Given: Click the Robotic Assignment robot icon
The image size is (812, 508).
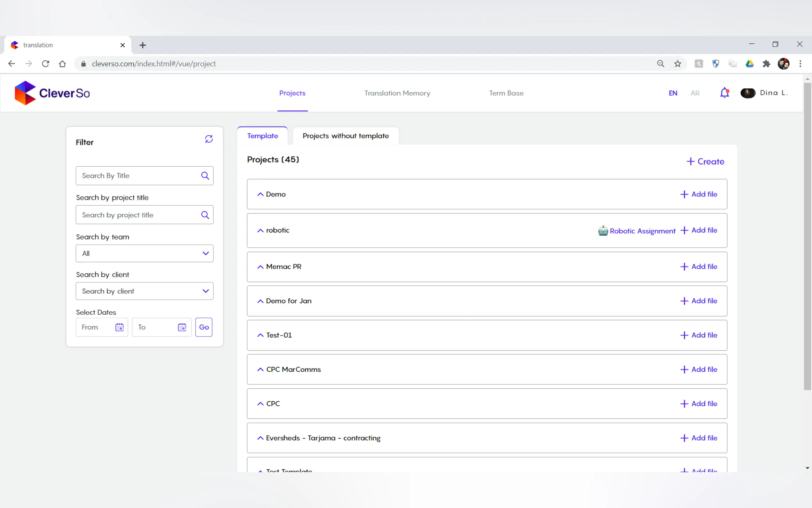Looking at the screenshot, I should coord(603,231).
